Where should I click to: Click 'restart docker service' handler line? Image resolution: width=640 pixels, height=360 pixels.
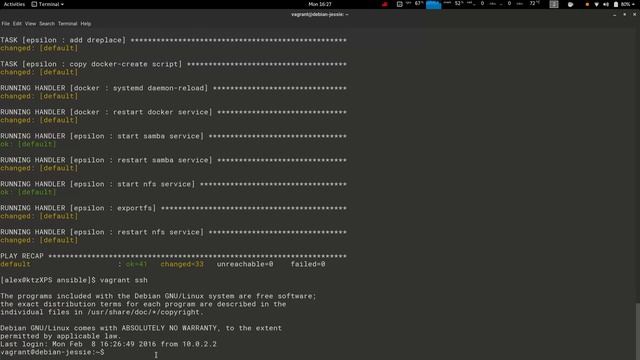[x=173, y=112]
